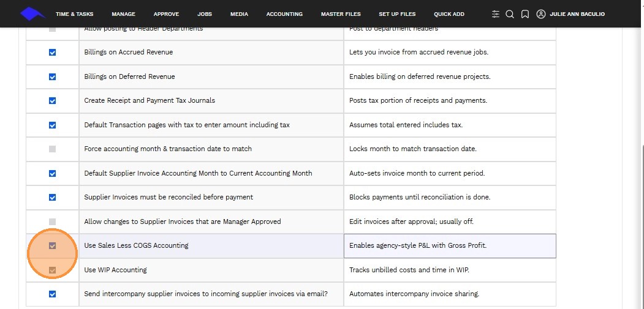
Task: Click the Julie Ann Baculio account name
Action: (578, 14)
